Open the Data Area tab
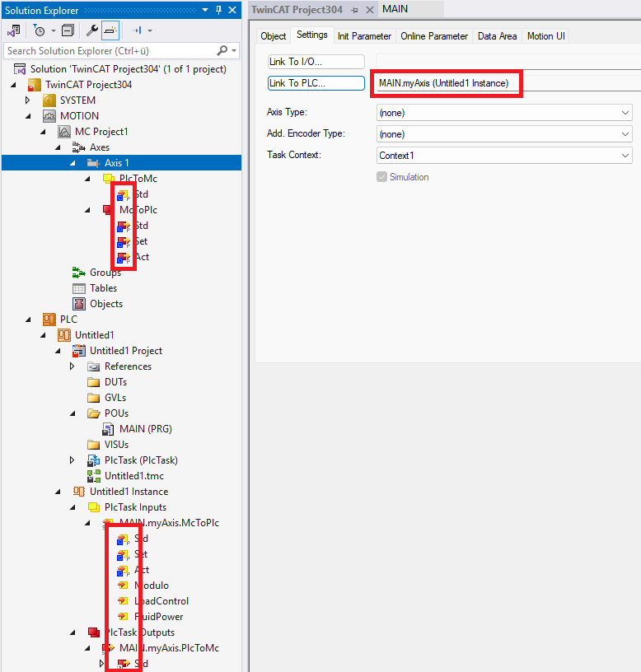Viewport: 641px width, 672px height. [497, 36]
